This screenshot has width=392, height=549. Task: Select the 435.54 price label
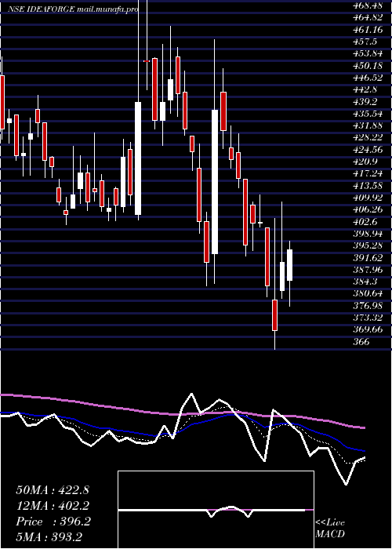point(368,114)
